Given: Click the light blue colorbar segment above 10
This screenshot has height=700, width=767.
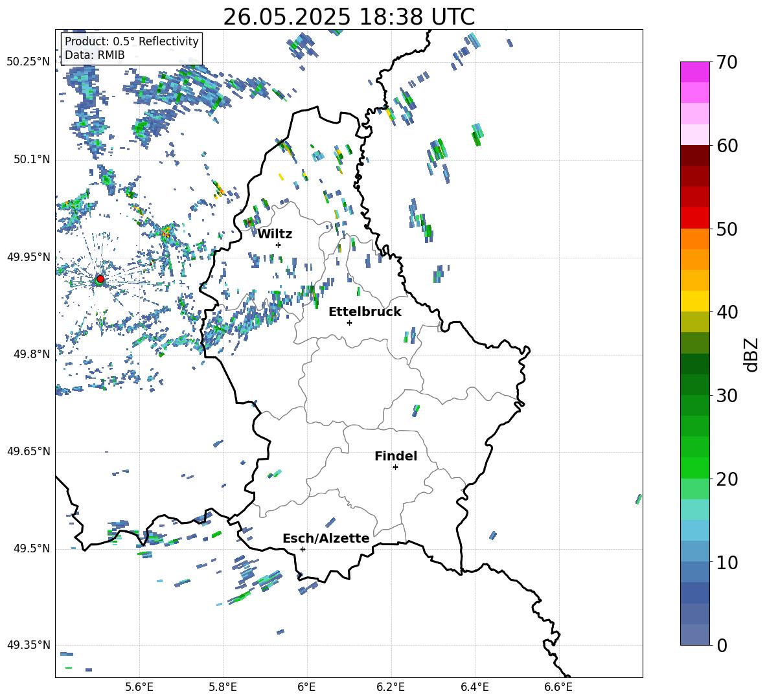Looking at the screenshot, I should (x=695, y=551).
